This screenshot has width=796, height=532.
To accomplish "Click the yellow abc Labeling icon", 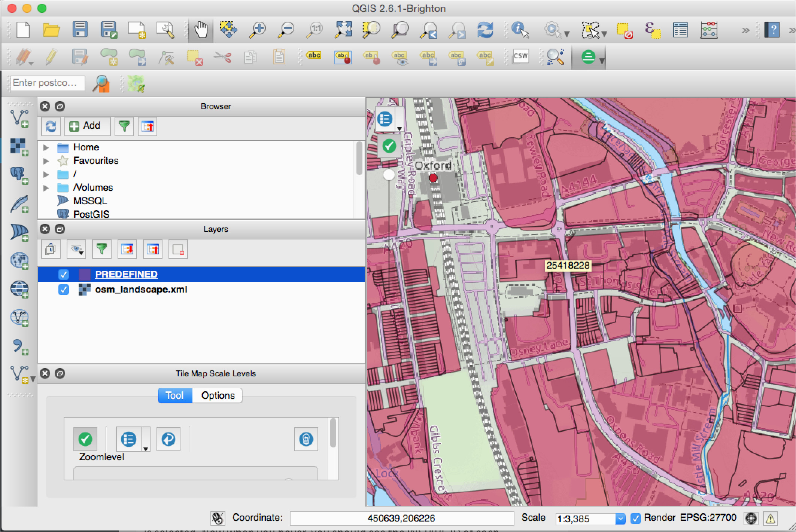I will pyautogui.click(x=314, y=55).
